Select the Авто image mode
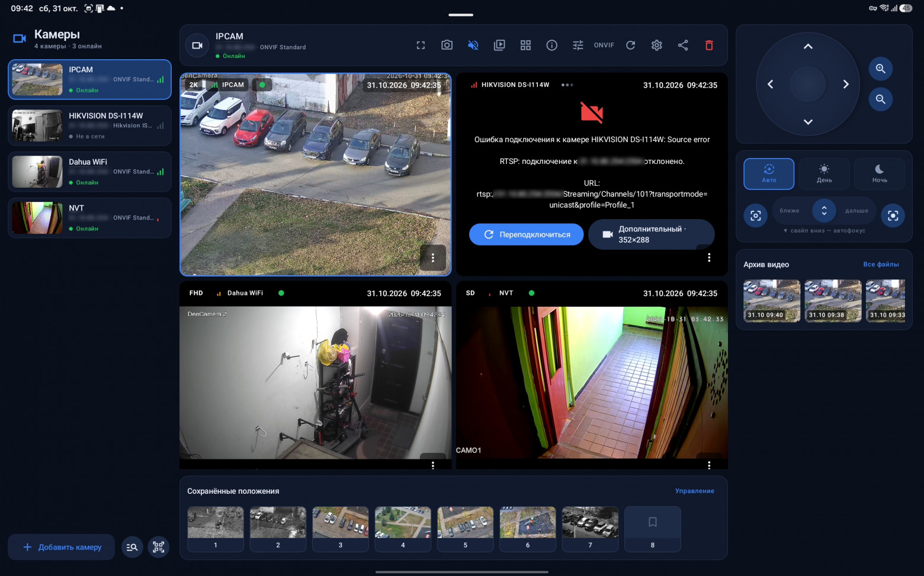The width and height of the screenshot is (924, 576). pyautogui.click(x=769, y=174)
